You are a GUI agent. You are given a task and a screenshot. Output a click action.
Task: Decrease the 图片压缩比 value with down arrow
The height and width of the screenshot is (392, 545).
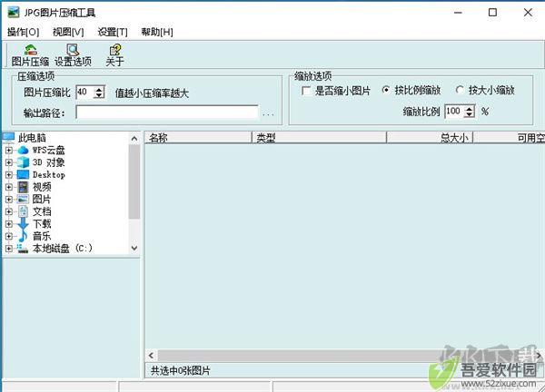(99, 95)
